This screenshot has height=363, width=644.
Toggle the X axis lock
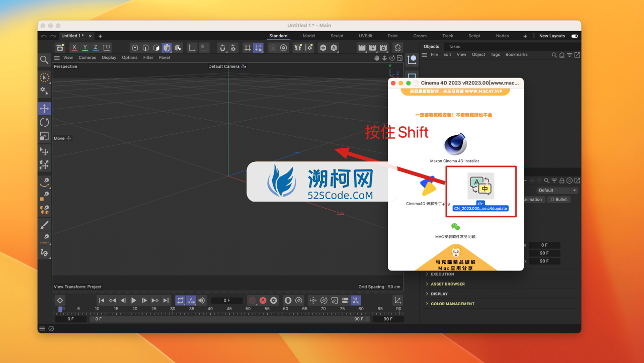tap(74, 48)
